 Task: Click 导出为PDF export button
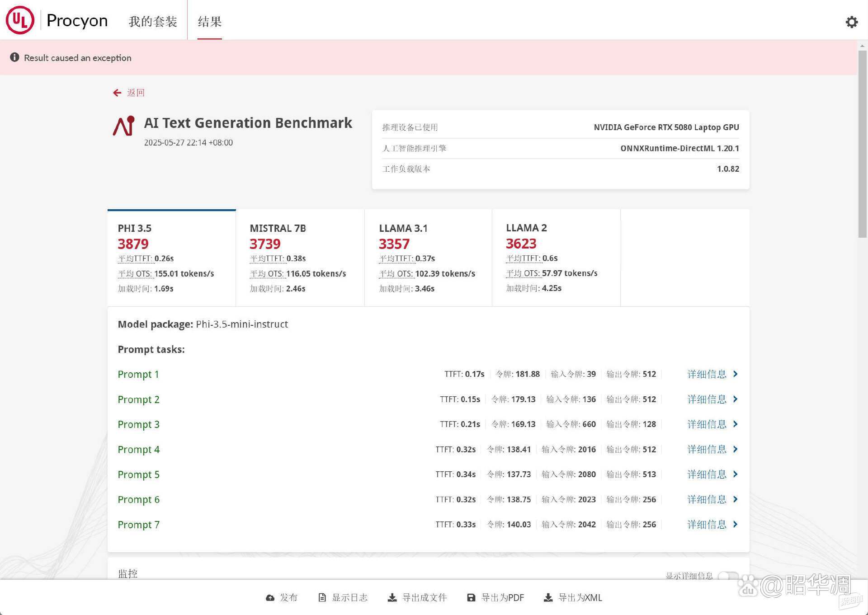click(x=495, y=598)
